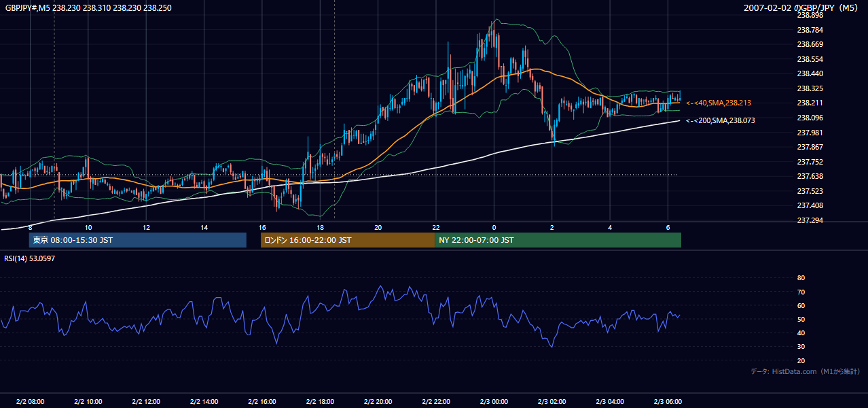Click the RSI 70 level label
868x408 pixels.
801,292
